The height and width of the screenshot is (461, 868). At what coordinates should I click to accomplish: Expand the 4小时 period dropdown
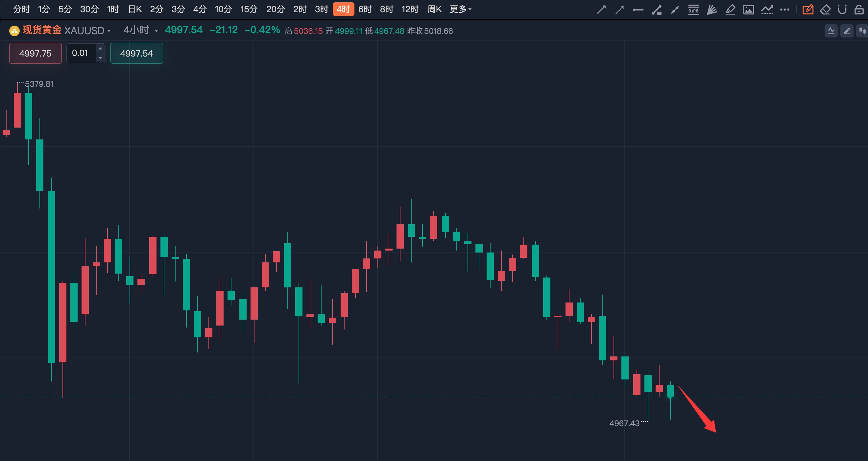tap(156, 31)
